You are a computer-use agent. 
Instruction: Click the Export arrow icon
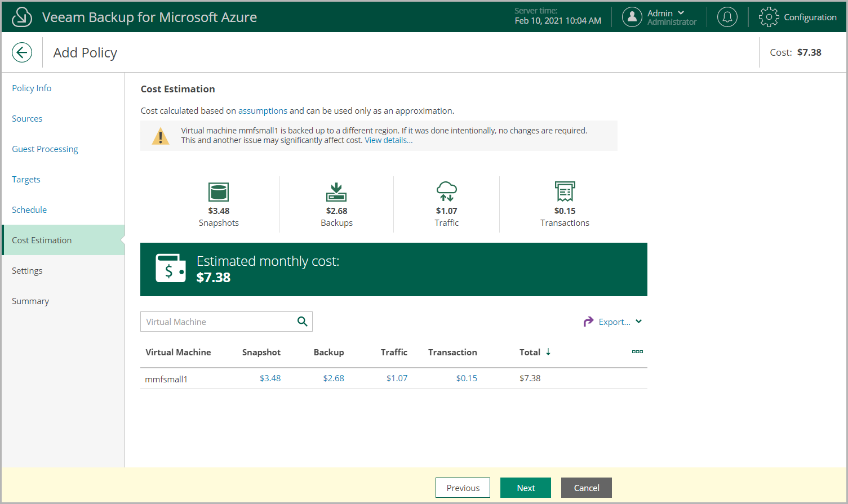click(x=588, y=322)
